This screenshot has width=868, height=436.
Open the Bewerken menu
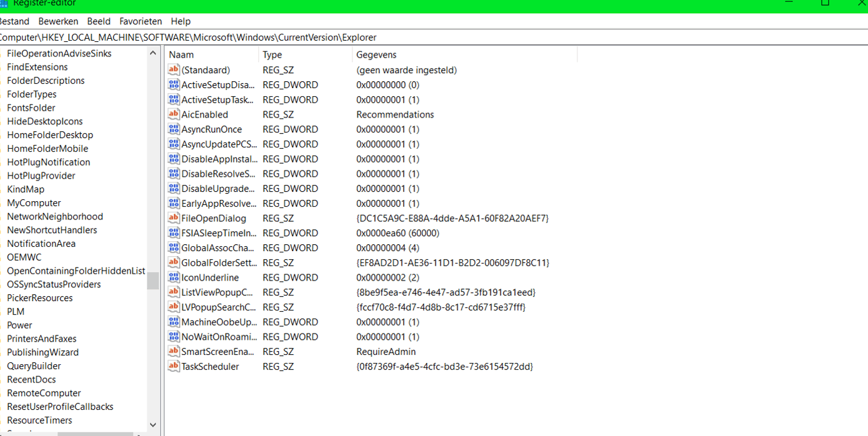coord(58,21)
